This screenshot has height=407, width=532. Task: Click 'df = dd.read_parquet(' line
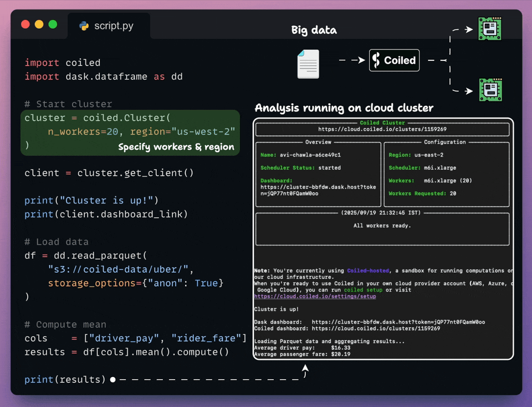[85, 256]
